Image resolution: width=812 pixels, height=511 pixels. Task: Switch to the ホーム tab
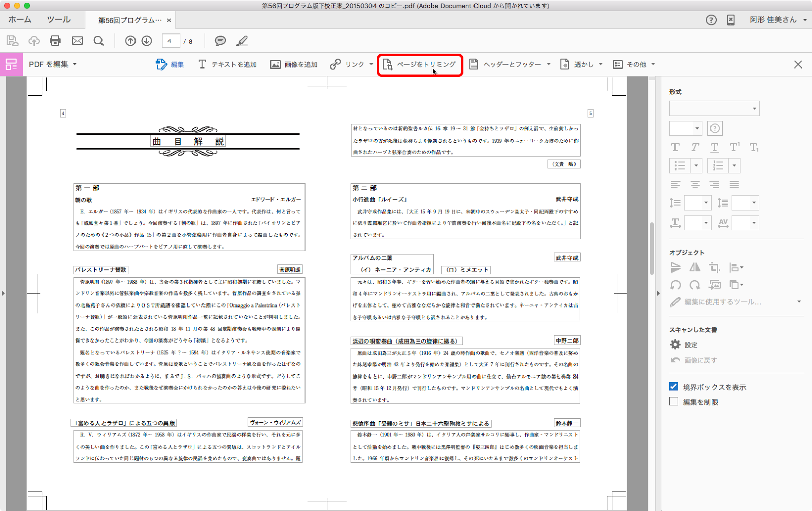(x=20, y=20)
